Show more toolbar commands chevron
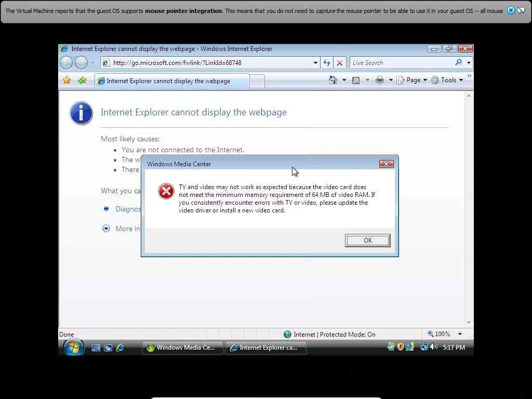The width and height of the screenshot is (532, 399). point(469,76)
